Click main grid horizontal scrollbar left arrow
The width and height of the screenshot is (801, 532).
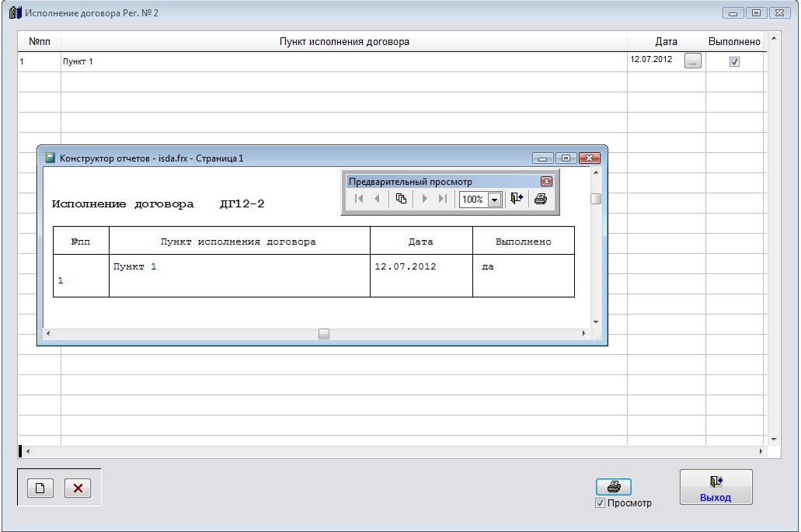(28, 451)
